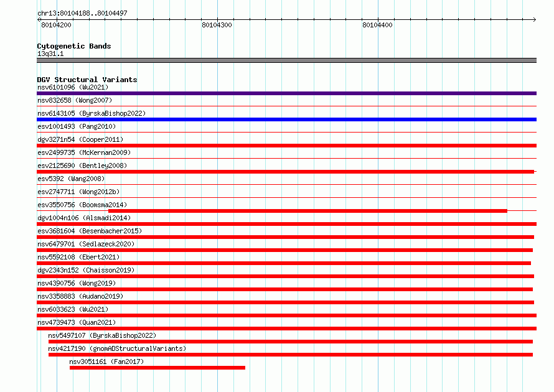Select nsv3051161 (Fan2017) label
The width and height of the screenshot is (554, 392).
coord(106,362)
